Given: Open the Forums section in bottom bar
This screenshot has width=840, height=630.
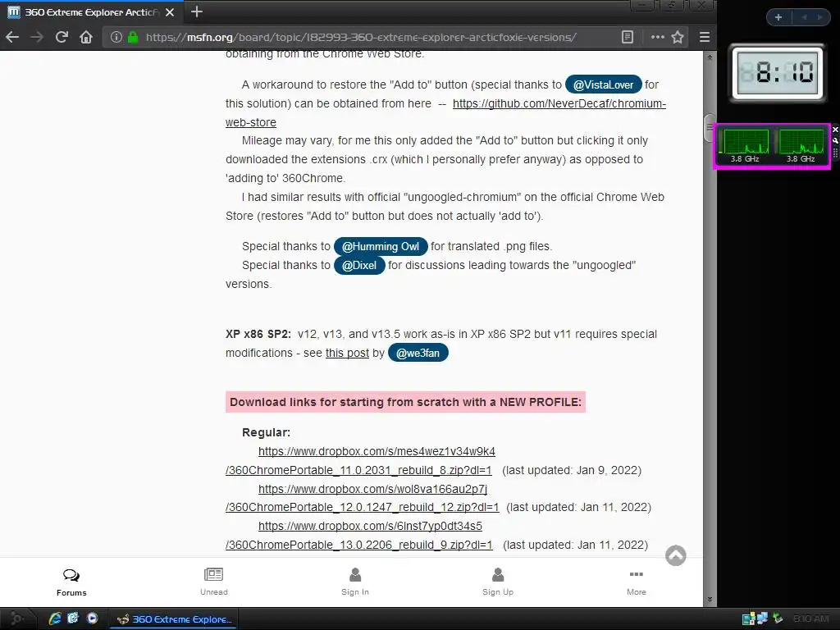Looking at the screenshot, I should [71, 582].
